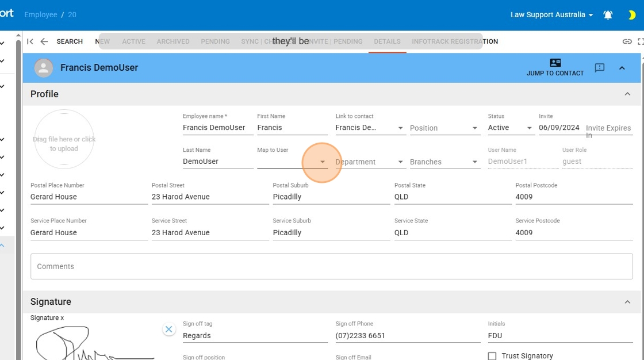This screenshot has height=360, width=644.
Task: Click the Search button
Action: (70, 41)
